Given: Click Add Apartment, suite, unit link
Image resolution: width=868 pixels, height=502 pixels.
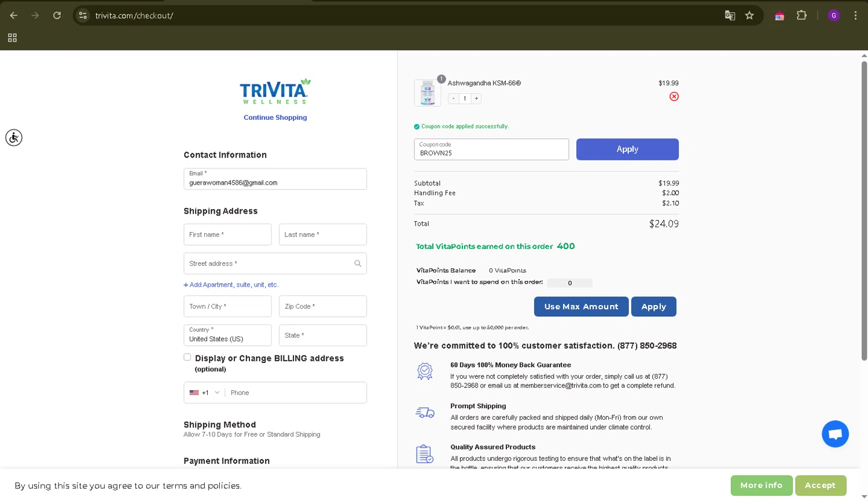Looking at the screenshot, I should (231, 285).
